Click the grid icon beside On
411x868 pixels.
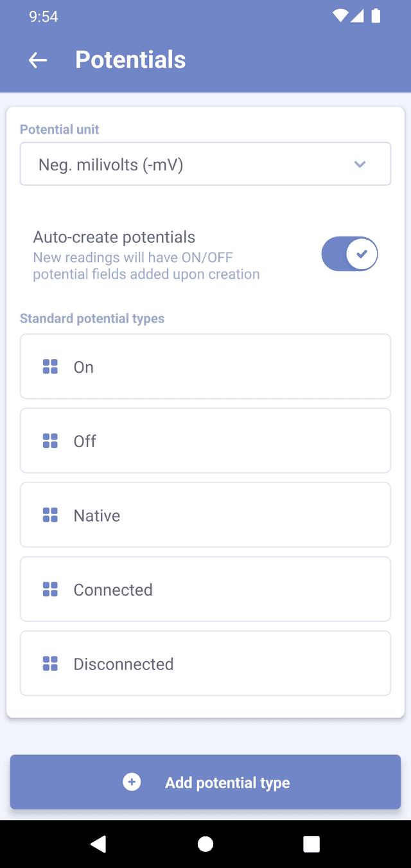(50, 367)
